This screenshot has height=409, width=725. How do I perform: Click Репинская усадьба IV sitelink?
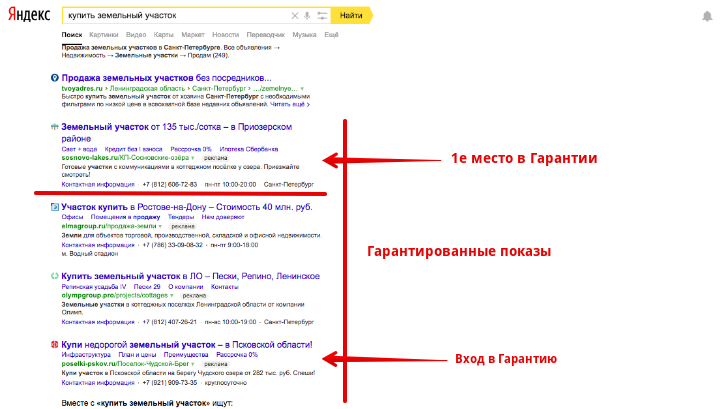[94, 287]
